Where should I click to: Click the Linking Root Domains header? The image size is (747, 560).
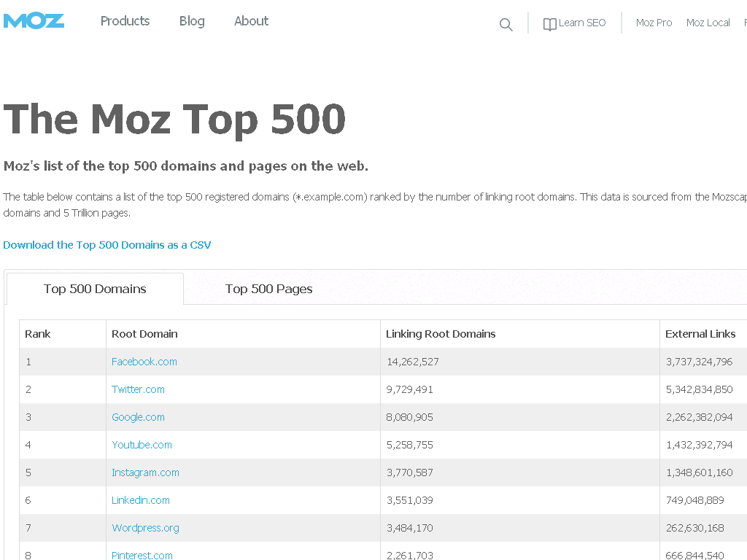(x=441, y=334)
